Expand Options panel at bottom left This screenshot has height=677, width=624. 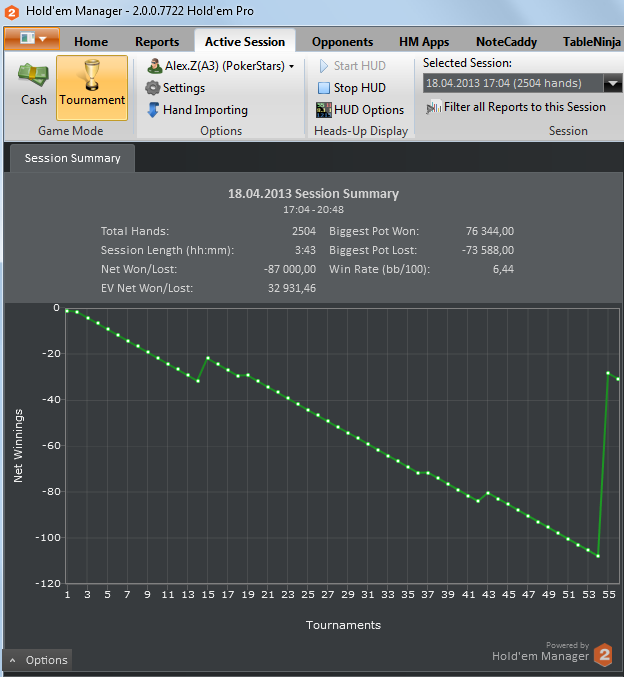pos(38,660)
